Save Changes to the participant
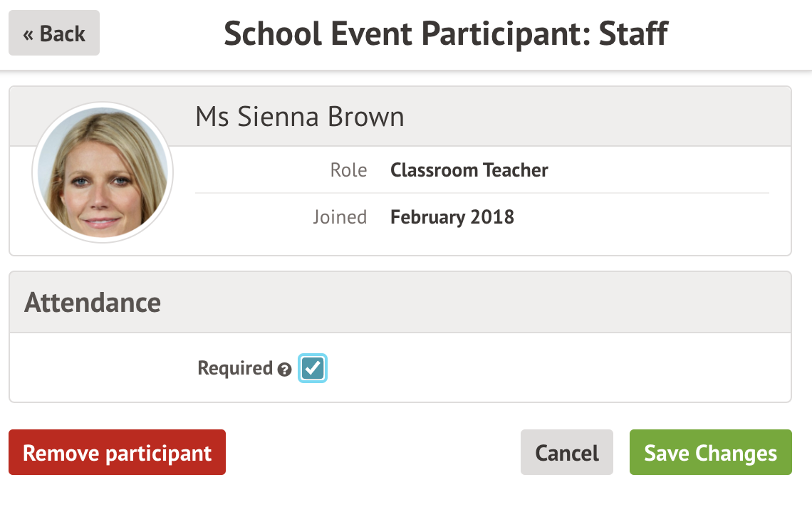Image resolution: width=812 pixels, height=507 pixels. coord(710,453)
